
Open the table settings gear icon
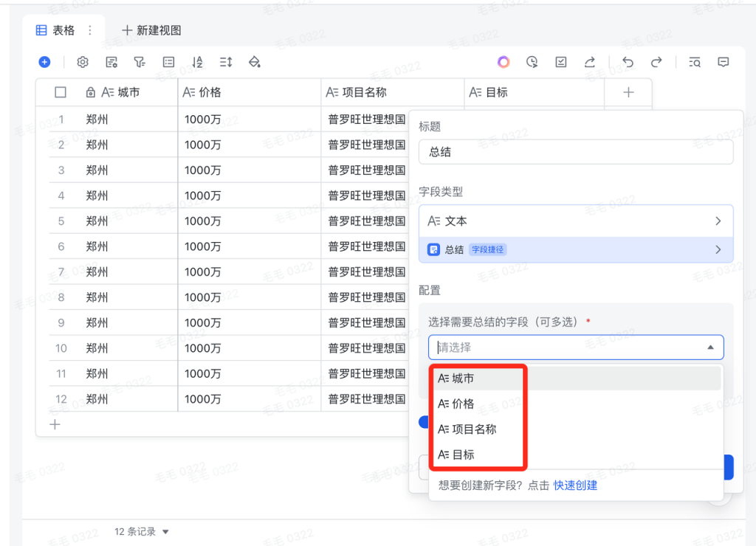coord(83,62)
